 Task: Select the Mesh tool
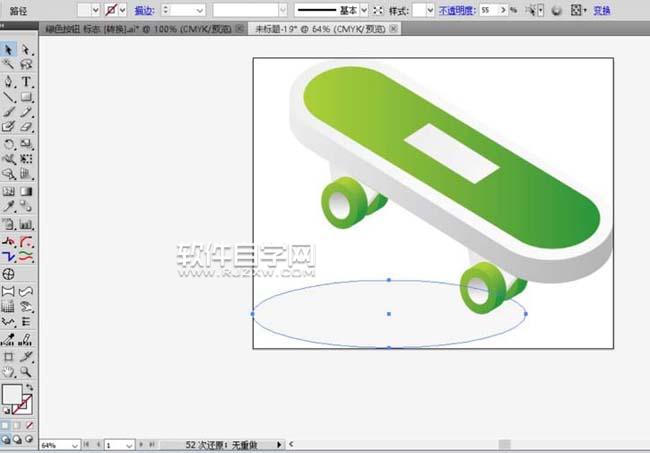click(8, 191)
